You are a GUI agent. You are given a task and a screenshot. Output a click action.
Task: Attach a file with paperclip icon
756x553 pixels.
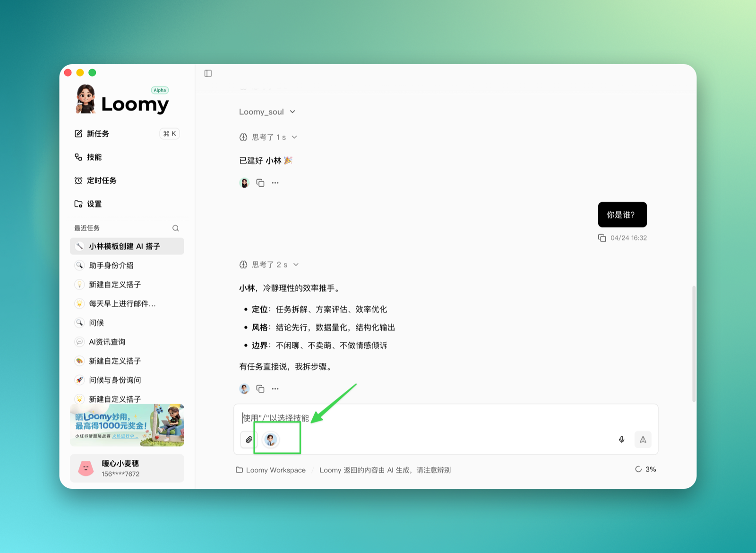coord(249,440)
